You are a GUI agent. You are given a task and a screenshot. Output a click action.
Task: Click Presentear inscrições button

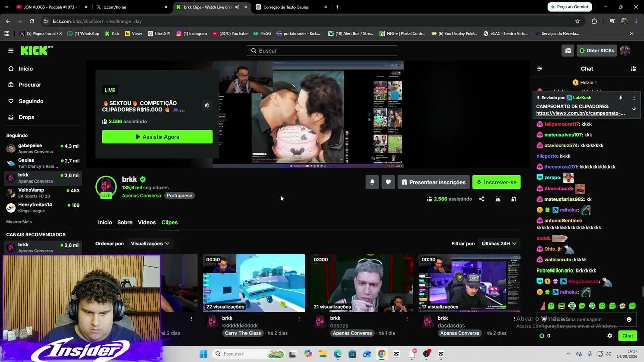point(434,182)
